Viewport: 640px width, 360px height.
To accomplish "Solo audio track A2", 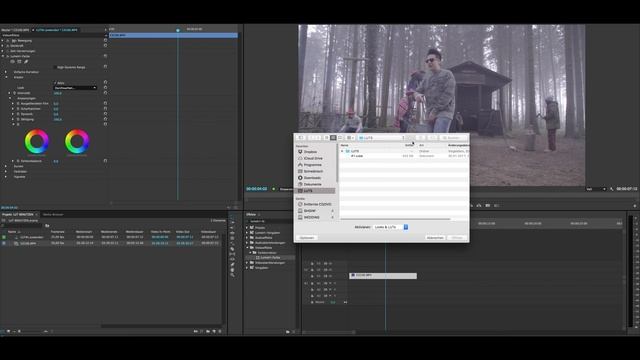I will click(335, 290).
